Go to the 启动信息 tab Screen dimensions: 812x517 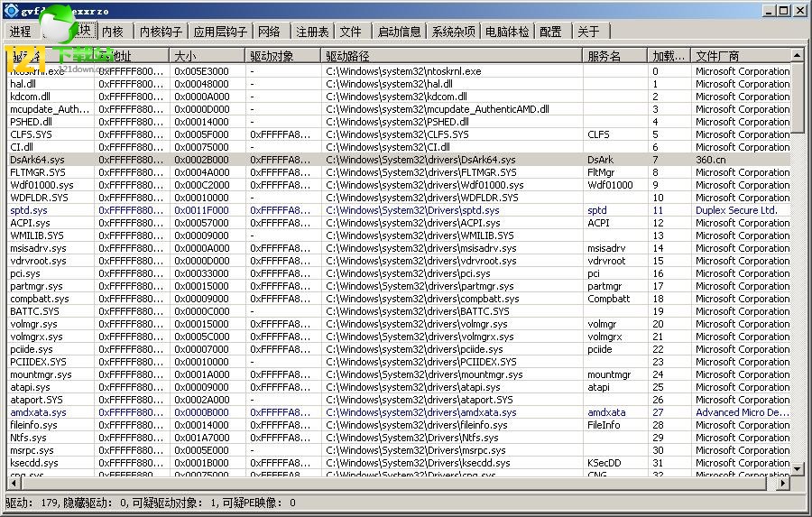click(399, 32)
